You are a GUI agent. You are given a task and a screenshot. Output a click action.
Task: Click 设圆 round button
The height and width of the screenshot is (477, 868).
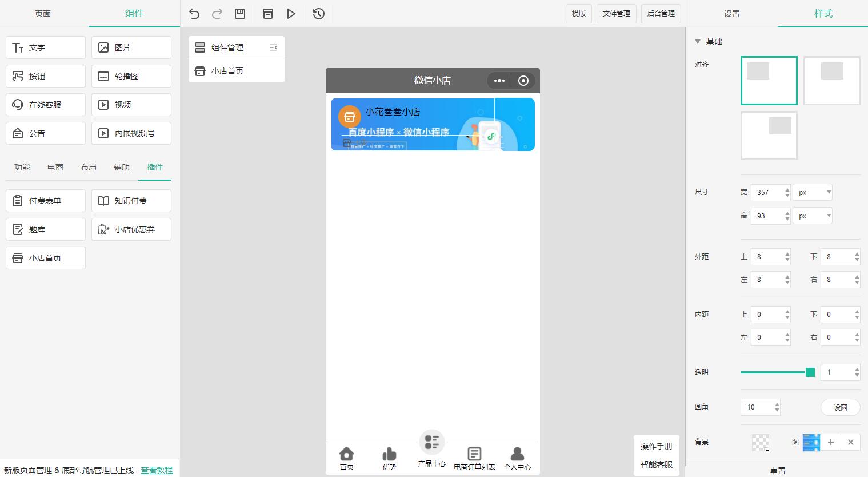pyautogui.click(x=841, y=407)
